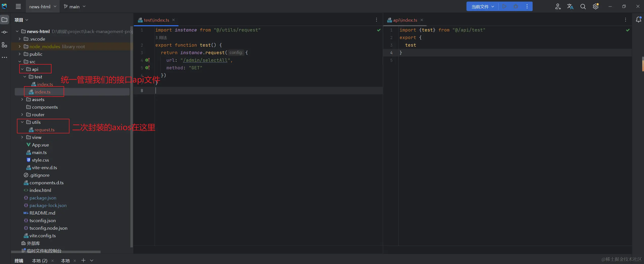This screenshot has width=644, height=264.
Task: Open the main branch dropdown
Action: click(x=75, y=7)
